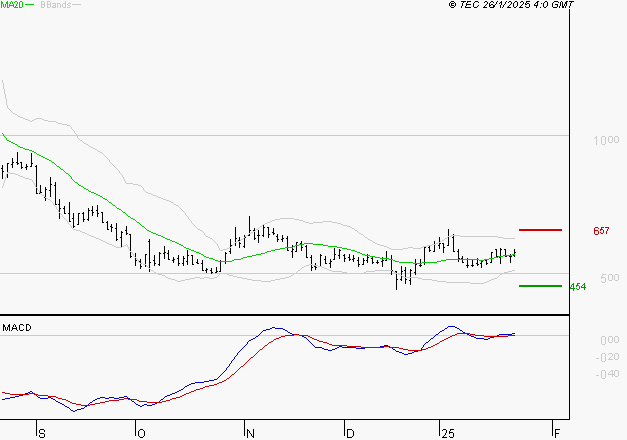Click the 1000 price axis label
Screen dimensions: 627x440
click(606, 140)
